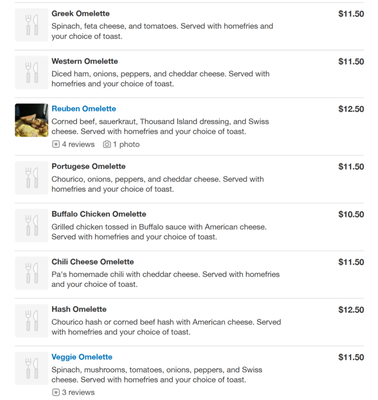Viewport: 378px width, 400px height.
Task: Open the Veggie Omelette link
Action: click(82, 357)
